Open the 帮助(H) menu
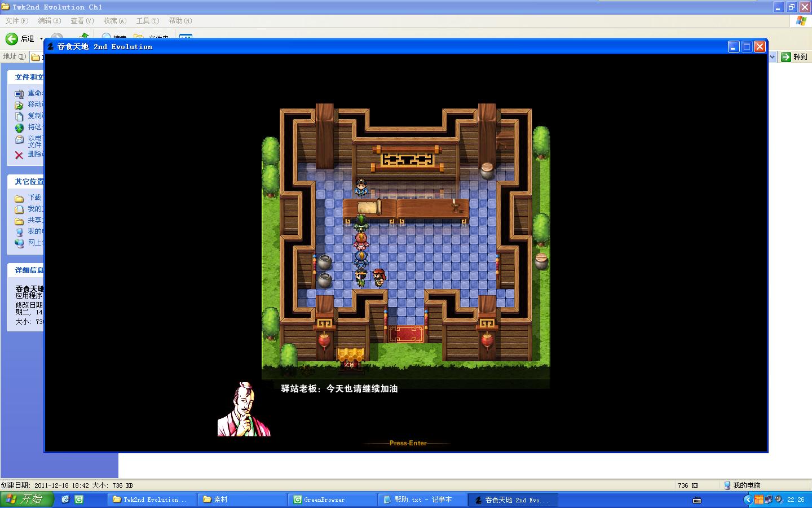 click(180, 21)
